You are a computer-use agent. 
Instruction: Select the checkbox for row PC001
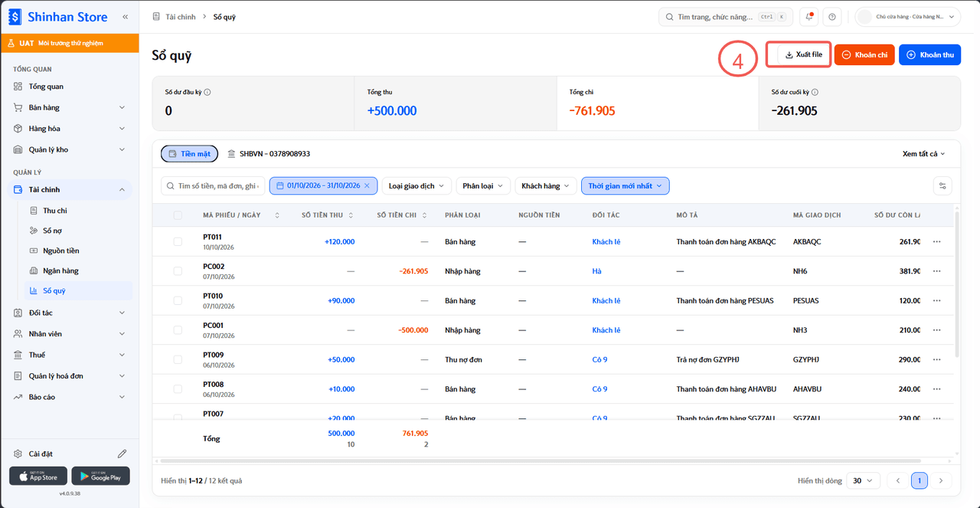tap(178, 330)
